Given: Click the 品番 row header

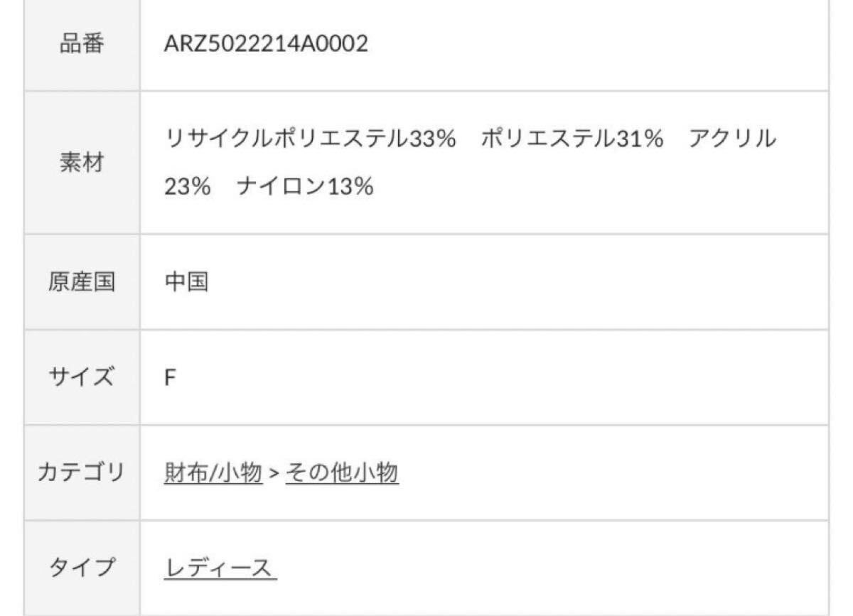Looking at the screenshot, I should tap(82, 45).
